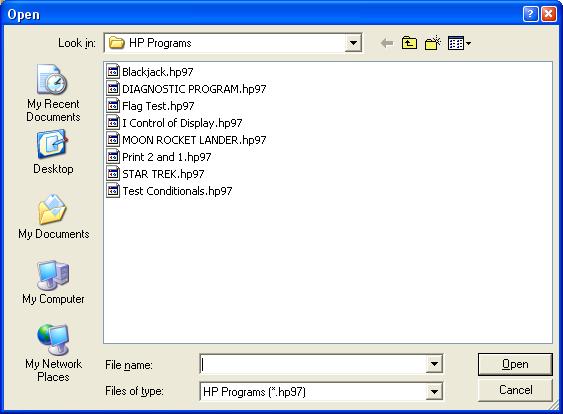Browse the My Computer location
The width and height of the screenshot is (563, 414).
pos(53,282)
